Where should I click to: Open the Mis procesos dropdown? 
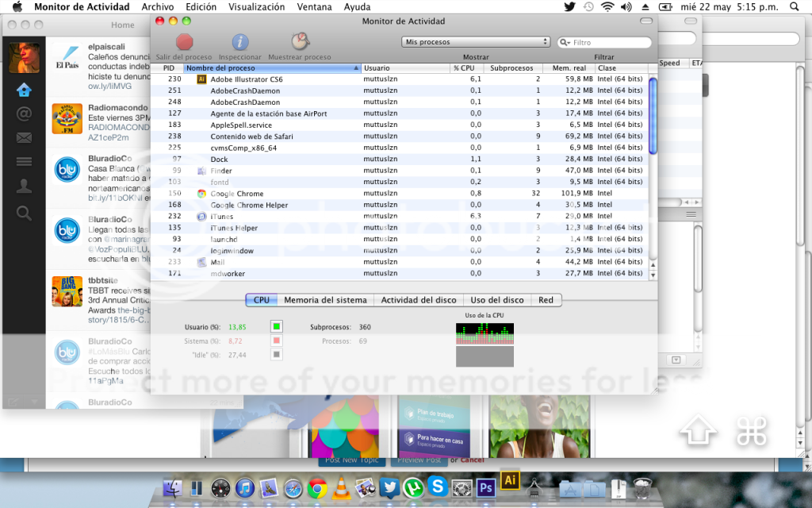[475, 42]
